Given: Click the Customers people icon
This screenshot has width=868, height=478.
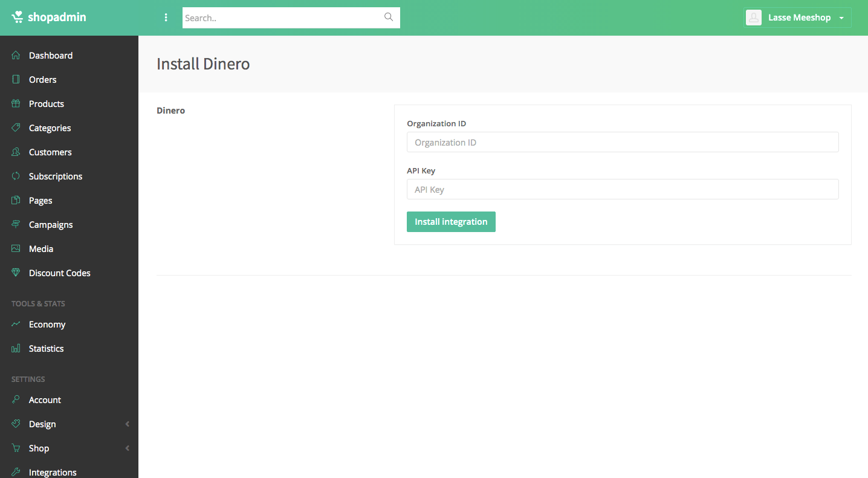Looking at the screenshot, I should click(16, 152).
